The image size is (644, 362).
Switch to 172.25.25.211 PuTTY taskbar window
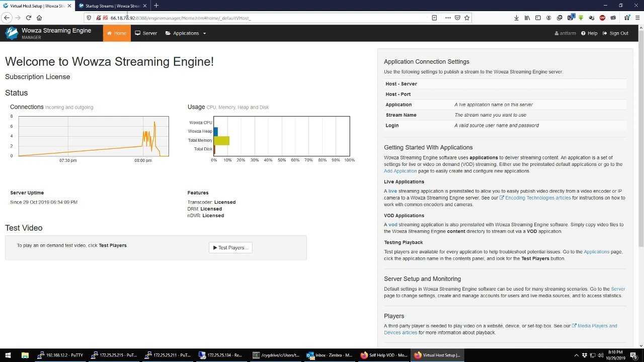coord(168,355)
